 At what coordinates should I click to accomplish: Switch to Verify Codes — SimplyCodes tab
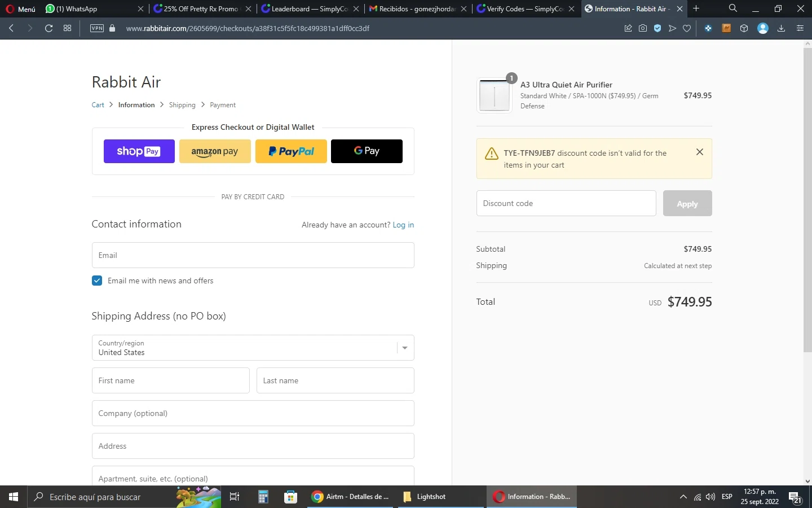[x=524, y=9]
